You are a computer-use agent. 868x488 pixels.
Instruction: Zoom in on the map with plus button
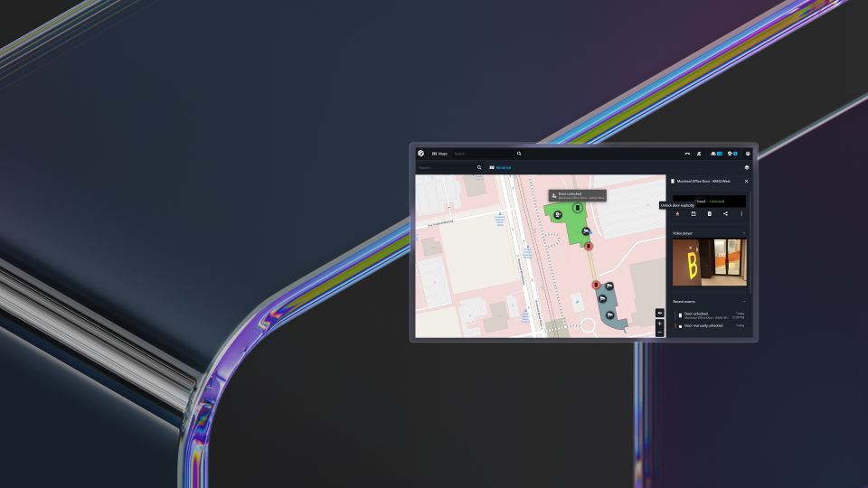pos(660,324)
